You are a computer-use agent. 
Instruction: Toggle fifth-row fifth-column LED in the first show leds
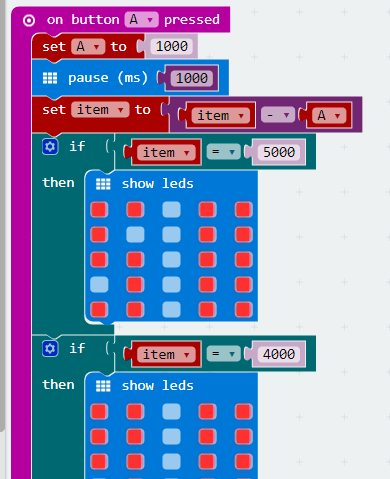243,310
